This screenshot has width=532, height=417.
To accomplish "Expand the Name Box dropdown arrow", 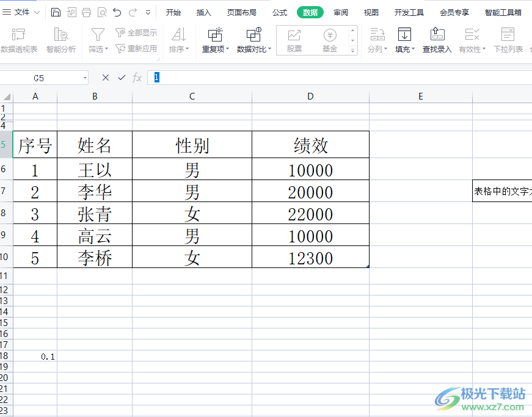I will click(85, 78).
